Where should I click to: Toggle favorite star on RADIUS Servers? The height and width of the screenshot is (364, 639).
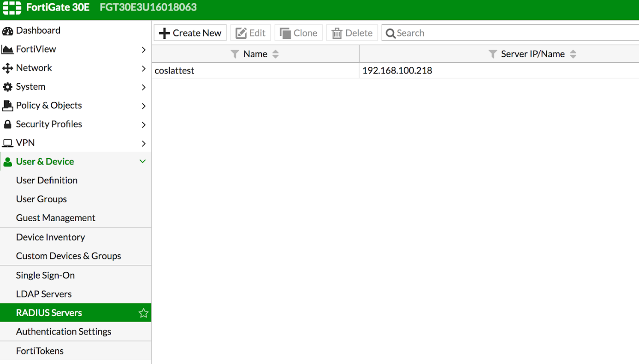[143, 313]
